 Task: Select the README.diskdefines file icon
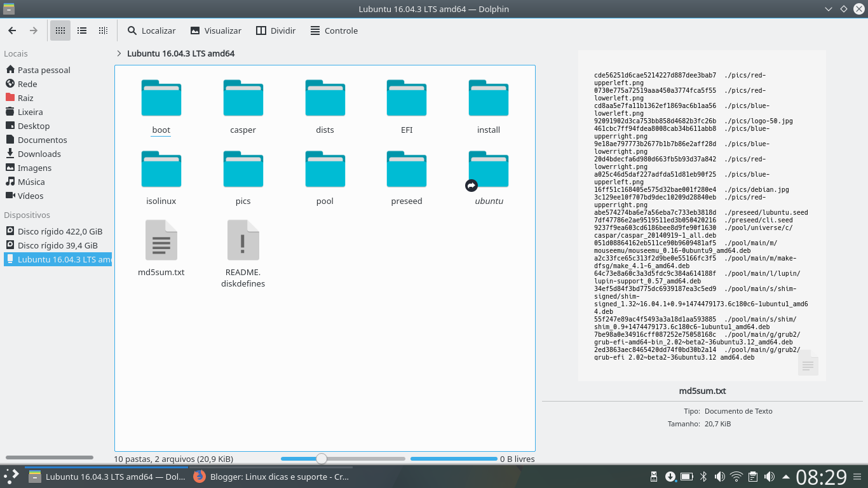tap(243, 240)
